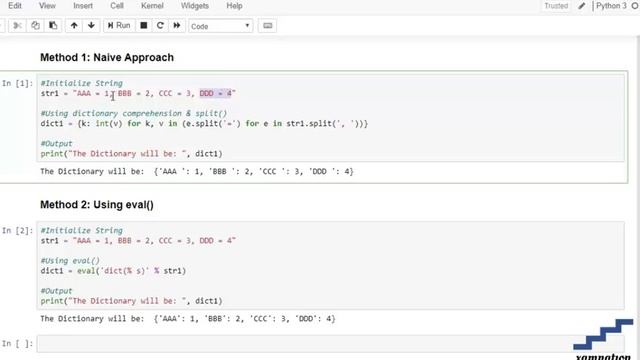The width and height of the screenshot is (640, 360).
Task: Click the dictionary comprehension line in cell 1
Action: pos(204,124)
